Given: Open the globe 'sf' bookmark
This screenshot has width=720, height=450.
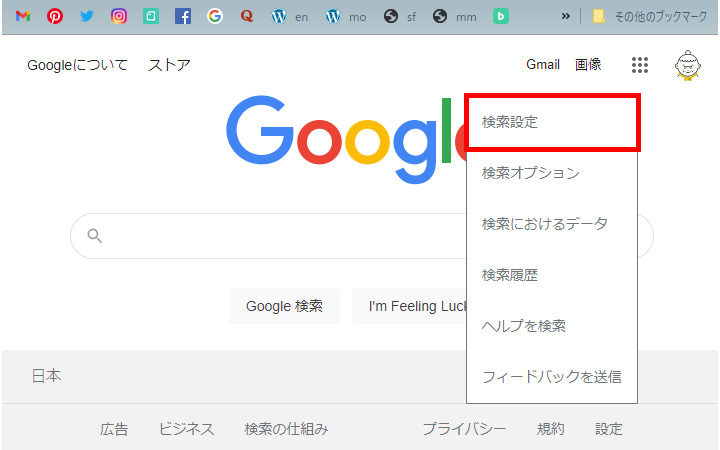Looking at the screenshot, I should pyautogui.click(x=399, y=17).
